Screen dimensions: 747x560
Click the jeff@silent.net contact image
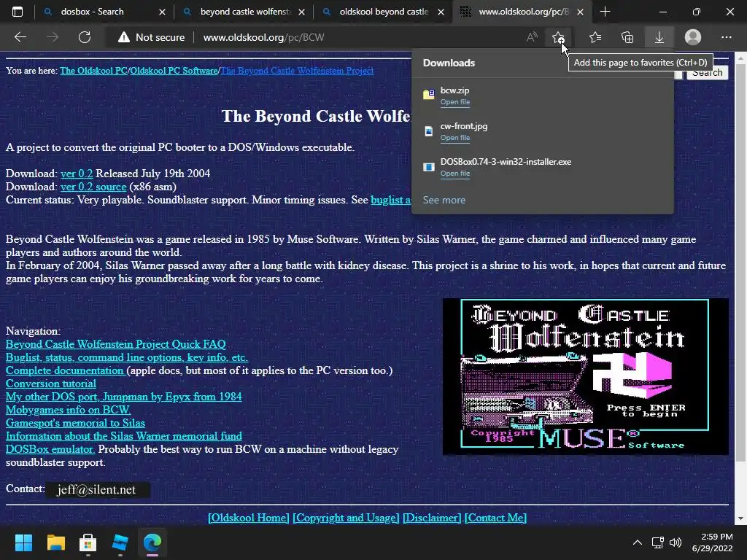pos(98,489)
